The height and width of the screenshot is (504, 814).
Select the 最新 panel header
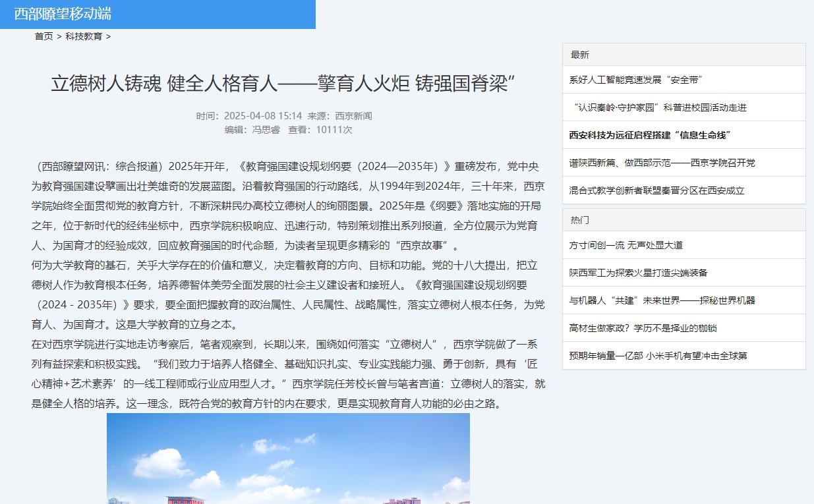point(683,55)
